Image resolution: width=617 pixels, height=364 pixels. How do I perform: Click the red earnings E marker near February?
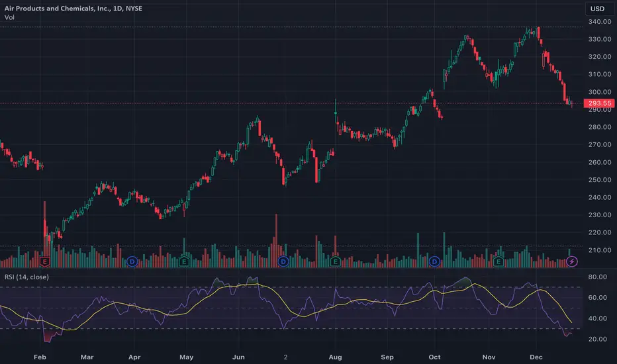[x=45, y=261]
